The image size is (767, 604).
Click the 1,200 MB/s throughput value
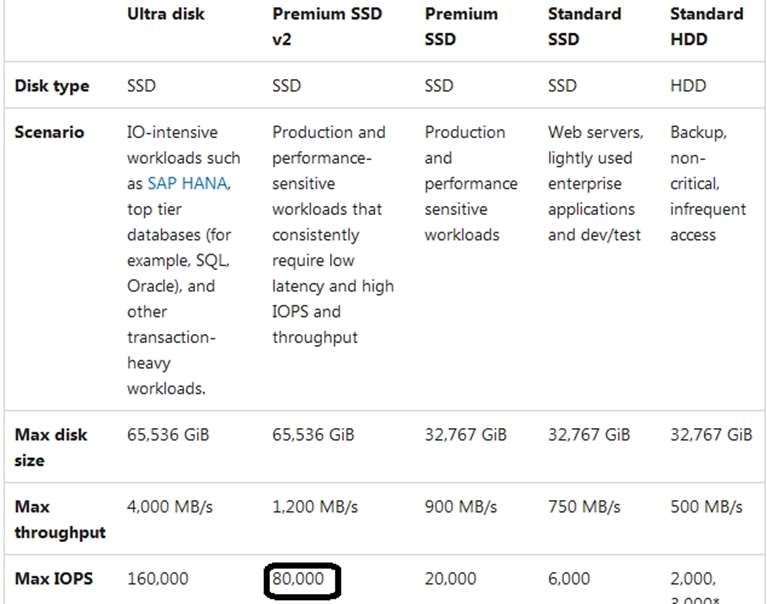(314, 507)
